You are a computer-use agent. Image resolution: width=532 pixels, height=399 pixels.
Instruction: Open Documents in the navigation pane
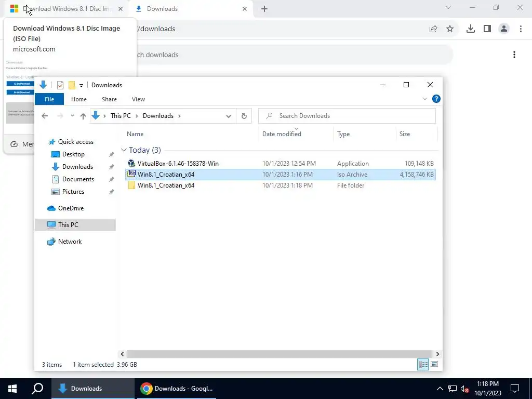pyautogui.click(x=78, y=179)
